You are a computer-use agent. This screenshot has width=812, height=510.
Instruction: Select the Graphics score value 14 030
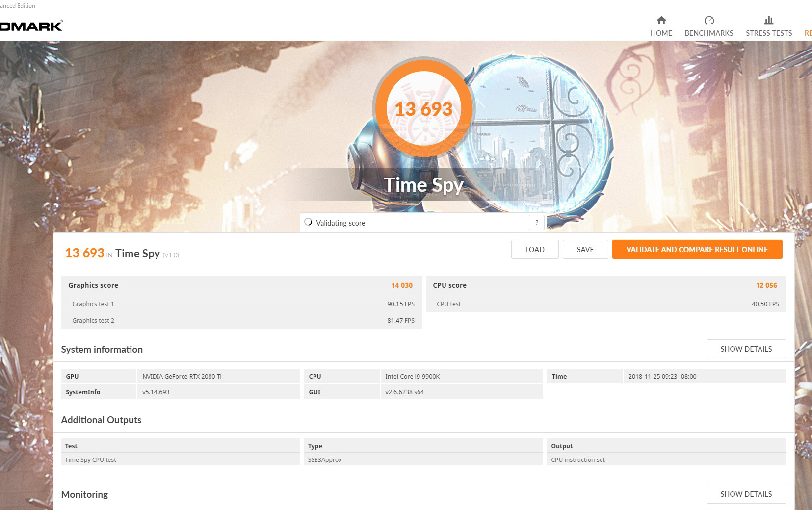tap(402, 285)
